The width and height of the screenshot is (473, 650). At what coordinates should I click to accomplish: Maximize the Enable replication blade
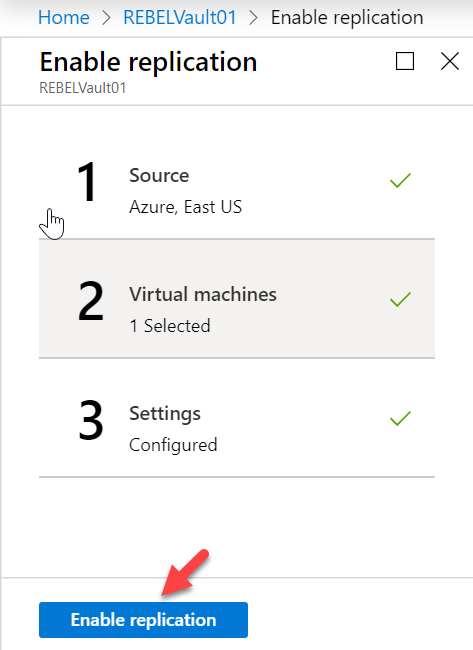pyautogui.click(x=405, y=61)
